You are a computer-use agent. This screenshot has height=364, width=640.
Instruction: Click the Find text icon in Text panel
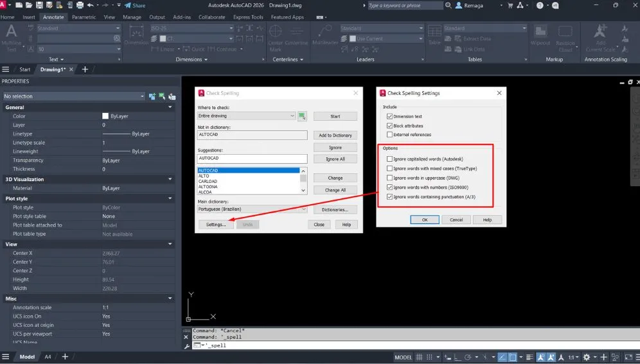(117, 39)
